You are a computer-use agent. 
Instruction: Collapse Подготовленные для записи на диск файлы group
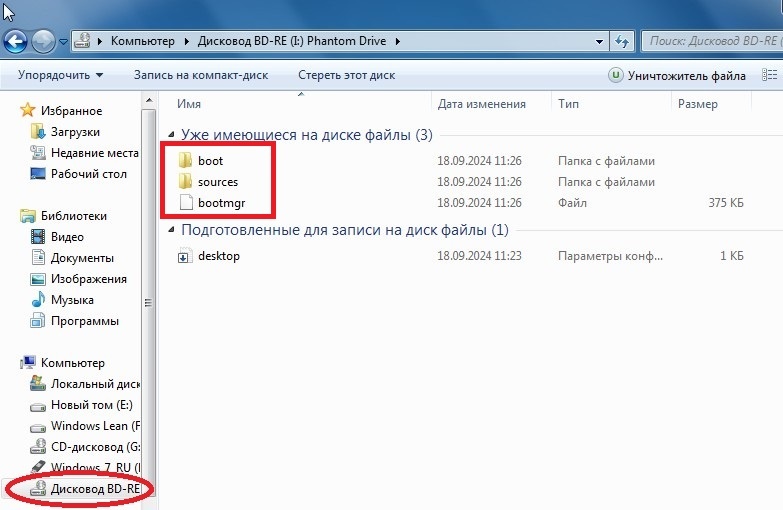pyautogui.click(x=171, y=230)
